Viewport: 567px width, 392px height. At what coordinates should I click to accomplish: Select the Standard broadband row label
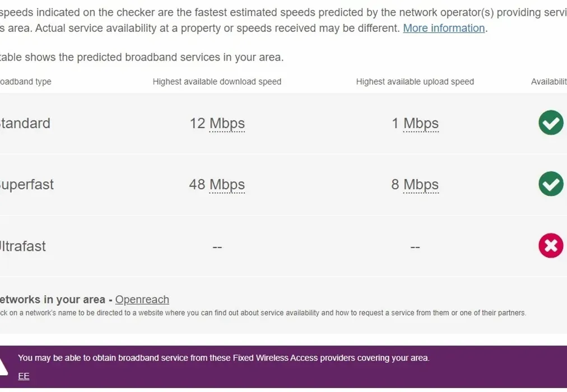click(25, 123)
